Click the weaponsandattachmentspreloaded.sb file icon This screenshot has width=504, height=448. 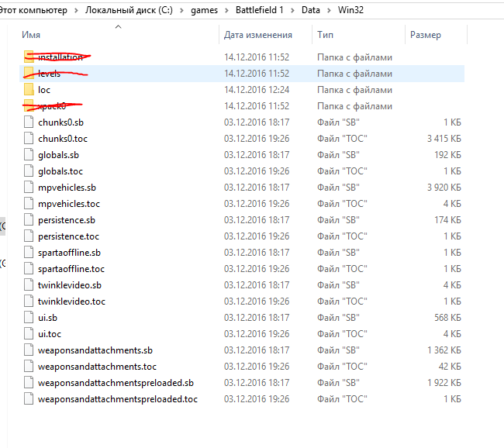click(29, 382)
